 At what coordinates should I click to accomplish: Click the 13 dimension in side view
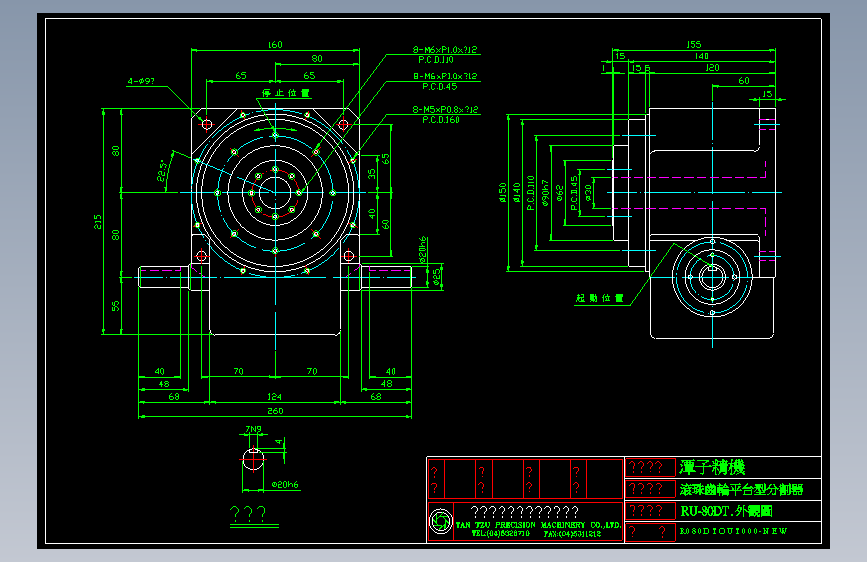767,94
